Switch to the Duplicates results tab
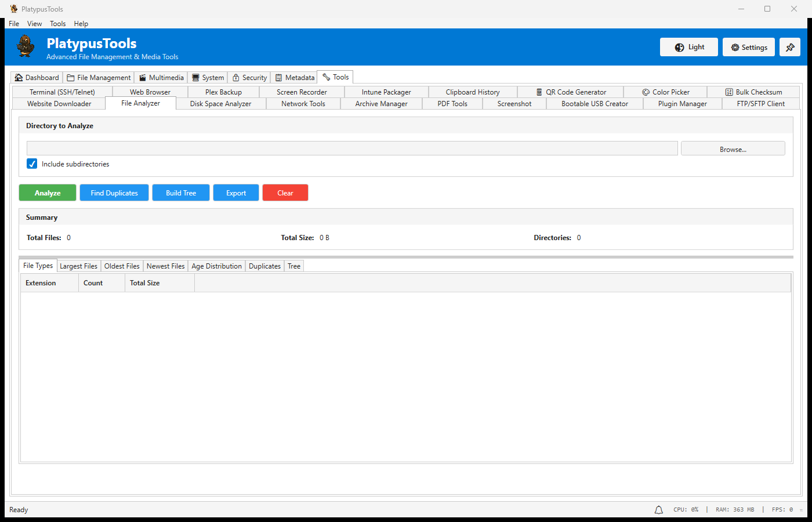The image size is (812, 522). [264, 266]
